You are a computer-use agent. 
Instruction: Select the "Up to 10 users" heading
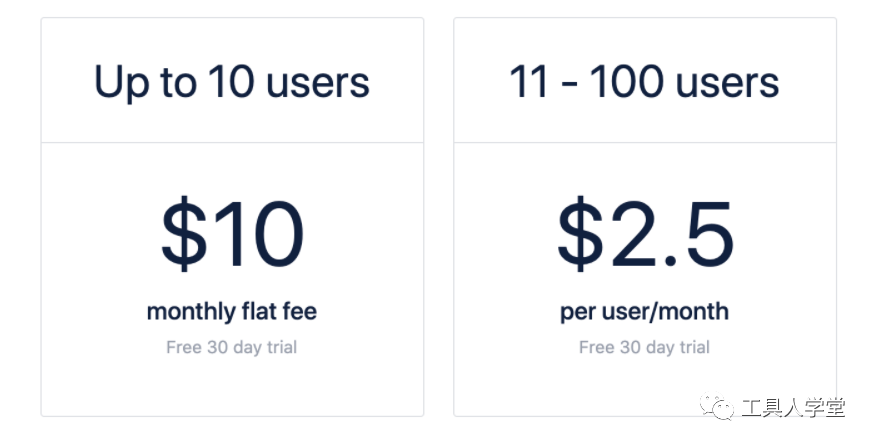point(232,83)
